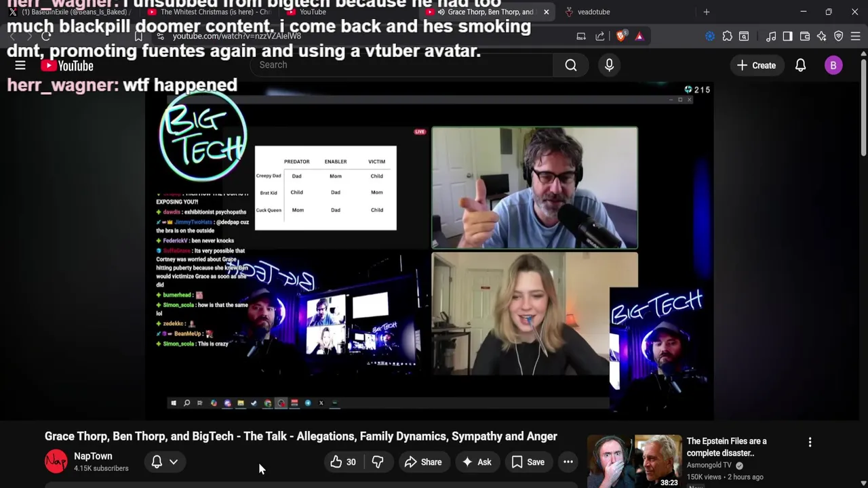Switch to The Whitest Christmas tab

209,12
